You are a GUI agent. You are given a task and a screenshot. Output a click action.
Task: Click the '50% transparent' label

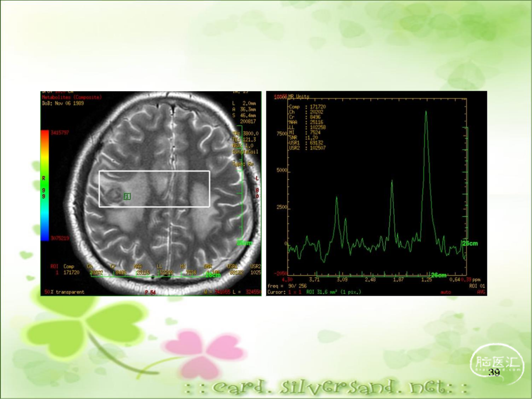point(64,292)
